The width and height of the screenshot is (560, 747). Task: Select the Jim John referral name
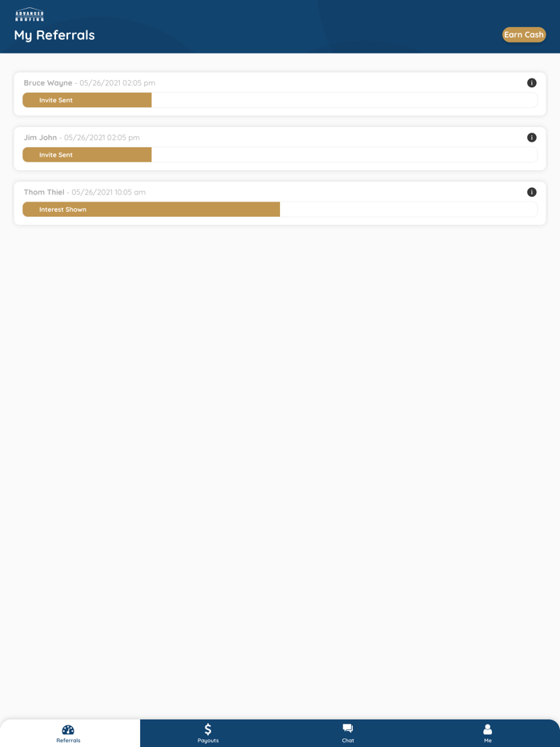click(x=40, y=138)
